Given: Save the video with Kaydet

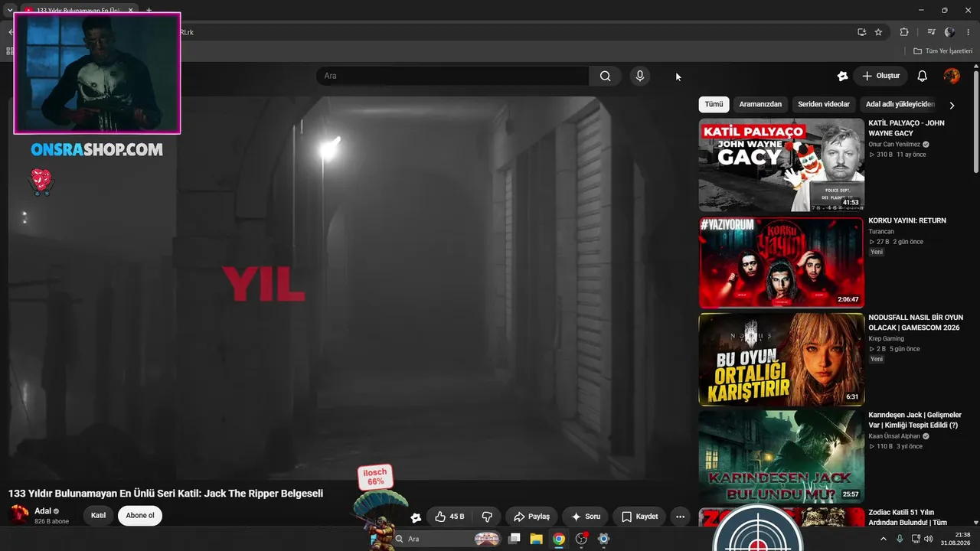Looking at the screenshot, I should [639, 517].
